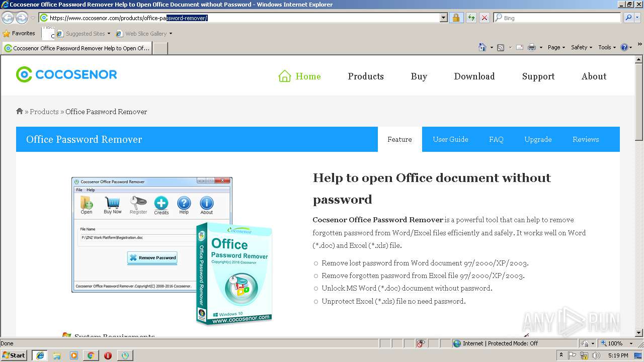Click the privacy report blocked-eye status icon
The height and width of the screenshot is (362, 644).
click(421, 343)
